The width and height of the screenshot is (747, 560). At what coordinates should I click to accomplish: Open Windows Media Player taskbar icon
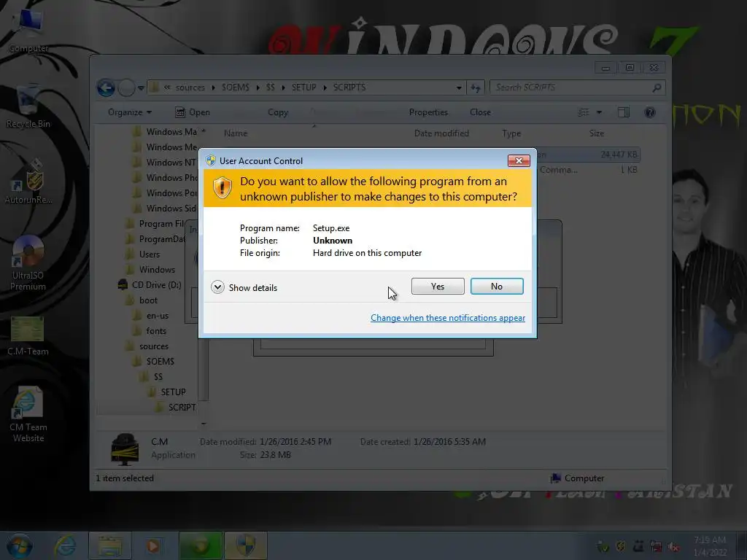153,545
